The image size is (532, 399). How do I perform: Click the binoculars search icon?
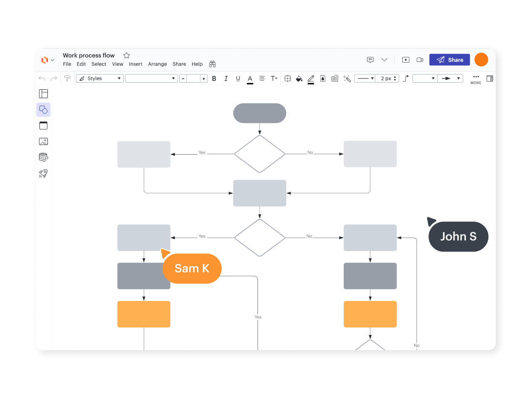(212, 64)
